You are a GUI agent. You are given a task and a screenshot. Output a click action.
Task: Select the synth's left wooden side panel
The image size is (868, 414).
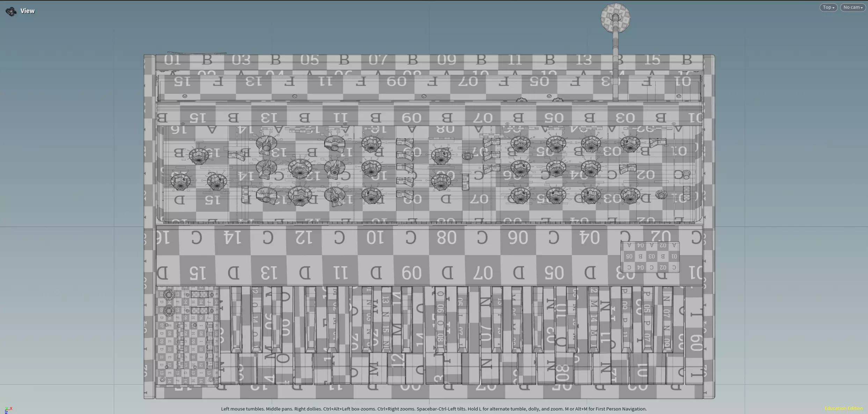(149, 226)
